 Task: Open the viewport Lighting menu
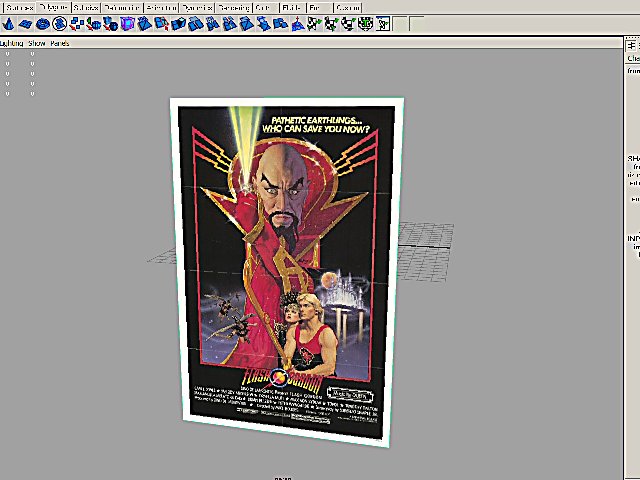pos(12,43)
